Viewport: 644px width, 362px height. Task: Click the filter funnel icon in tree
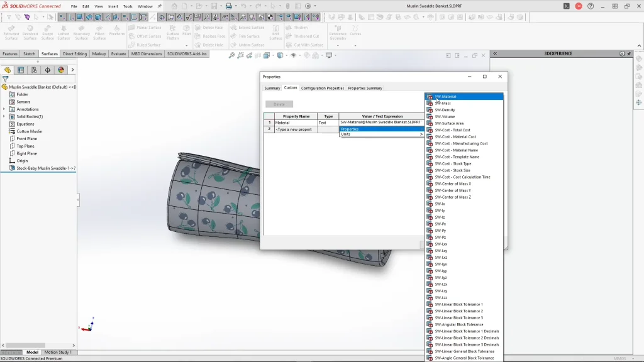(5, 79)
